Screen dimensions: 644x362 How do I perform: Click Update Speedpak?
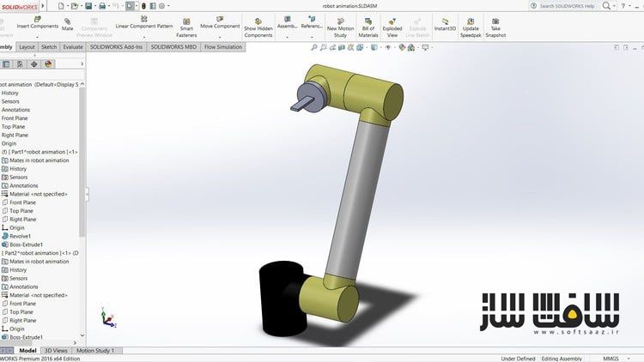[471, 28]
